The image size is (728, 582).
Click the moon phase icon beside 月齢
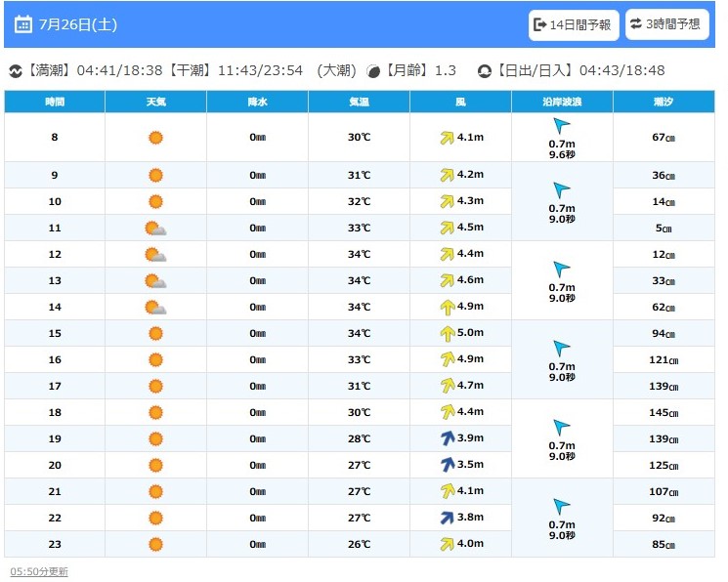(x=373, y=71)
